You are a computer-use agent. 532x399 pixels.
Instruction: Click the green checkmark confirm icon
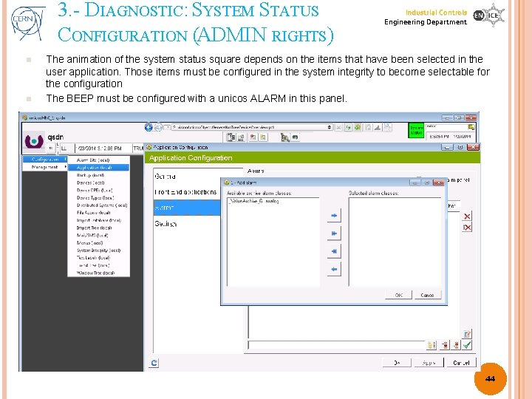pos(467,345)
